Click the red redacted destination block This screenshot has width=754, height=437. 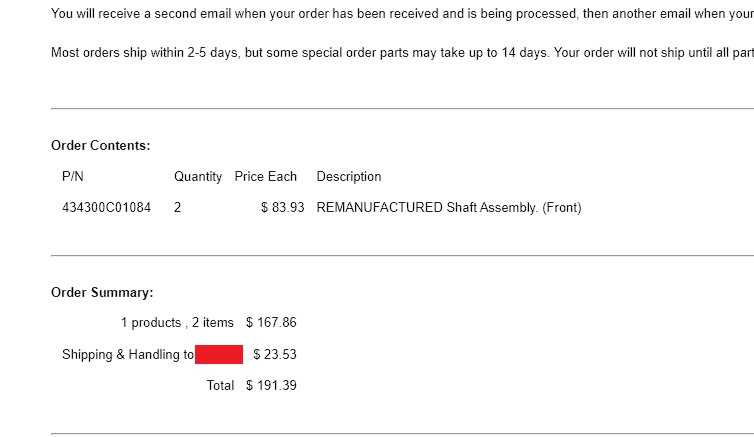(219, 354)
